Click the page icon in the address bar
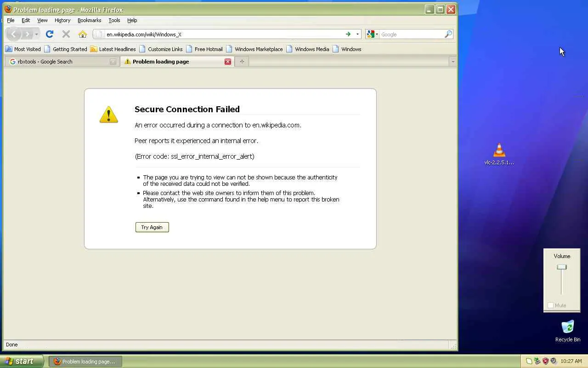The height and width of the screenshot is (368, 588). pos(99,34)
